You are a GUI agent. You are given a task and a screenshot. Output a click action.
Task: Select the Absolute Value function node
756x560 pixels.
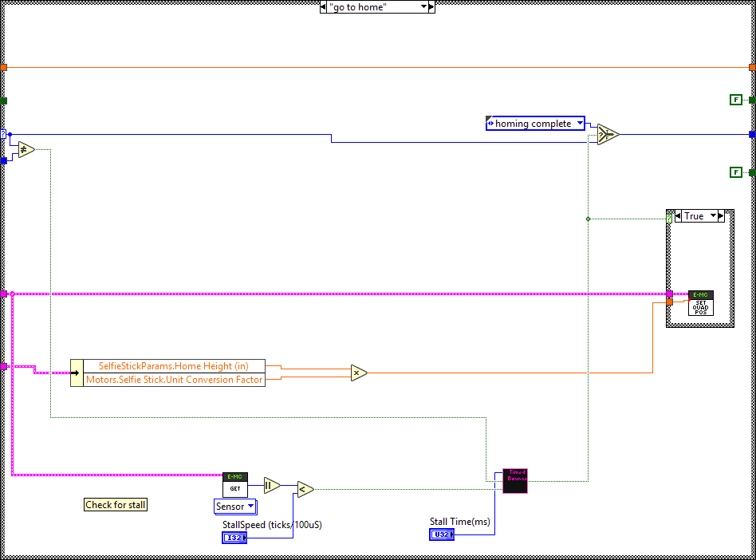(272, 485)
